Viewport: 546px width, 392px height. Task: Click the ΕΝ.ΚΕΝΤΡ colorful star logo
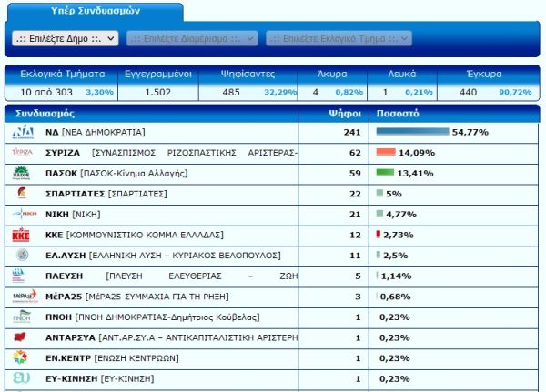(x=20, y=357)
